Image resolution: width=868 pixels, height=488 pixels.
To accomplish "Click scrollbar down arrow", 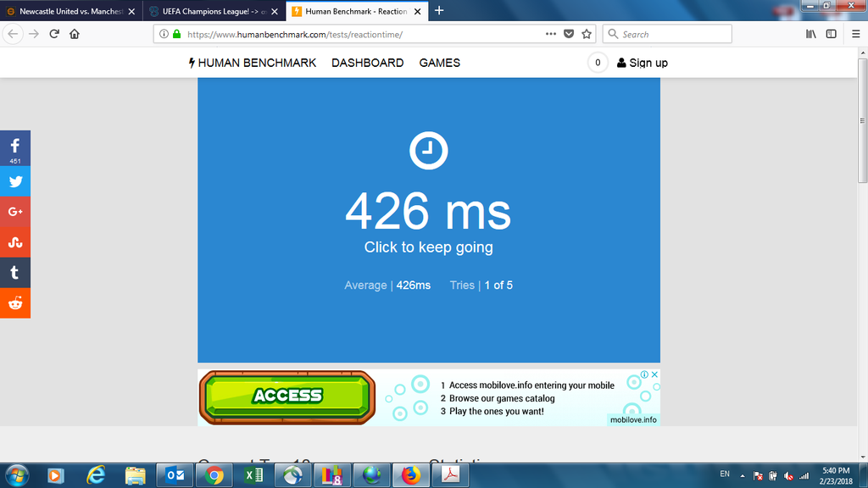I will 862,457.
